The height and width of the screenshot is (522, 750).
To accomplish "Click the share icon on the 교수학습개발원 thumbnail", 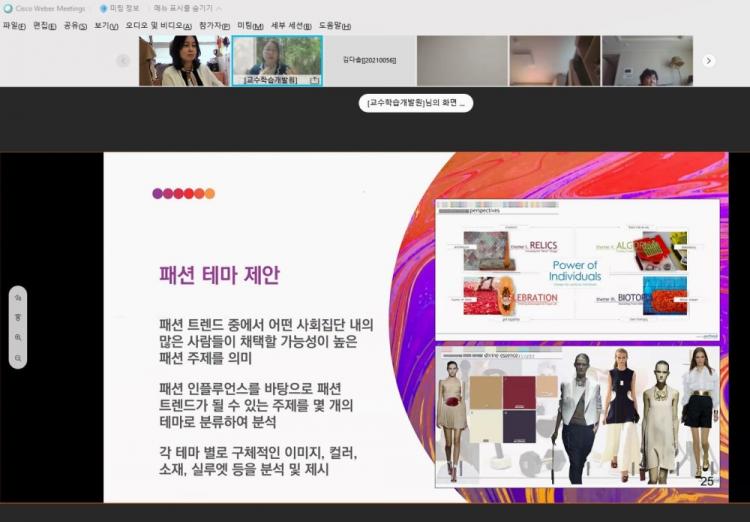I will 314,79.
